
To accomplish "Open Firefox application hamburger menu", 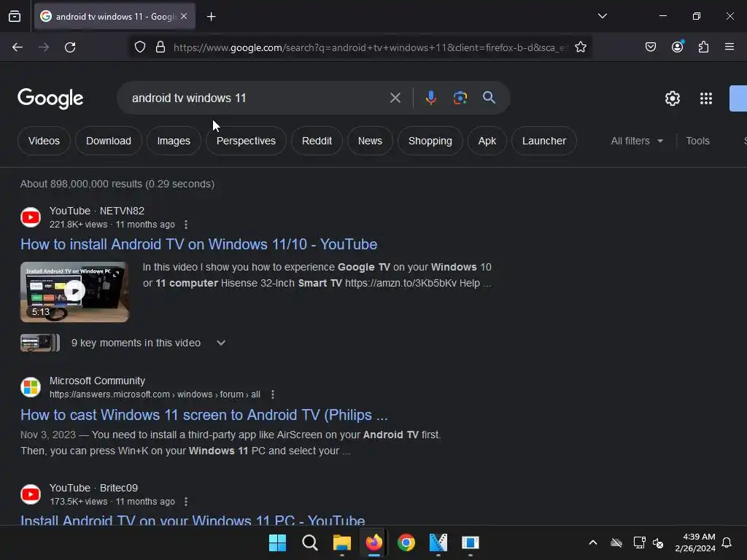I will coord(729,47).
